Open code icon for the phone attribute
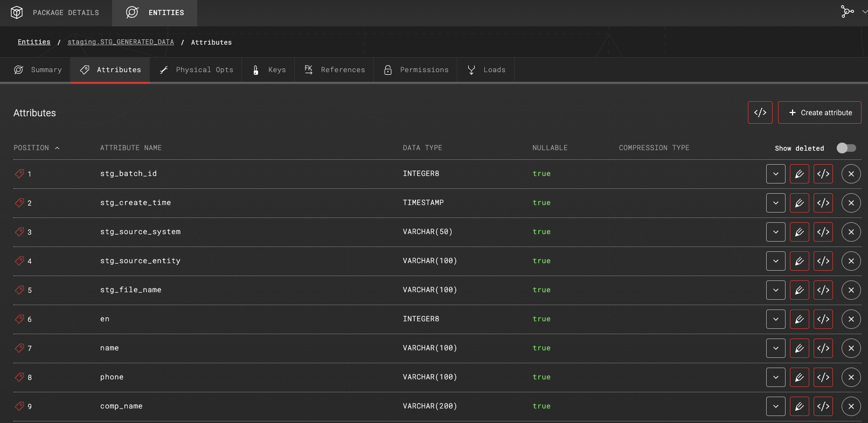 tap(823, 377)
